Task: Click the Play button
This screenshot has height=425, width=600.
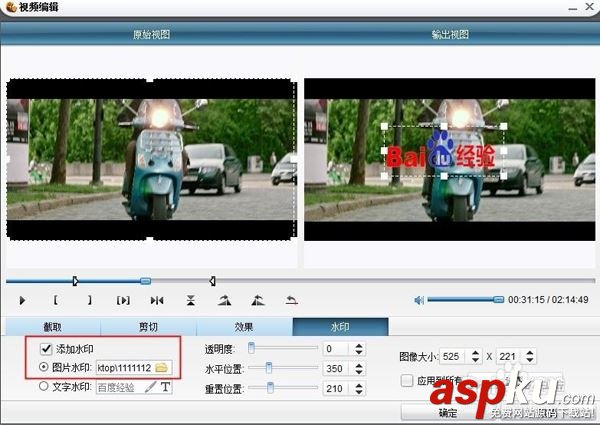Action: (22, 300)
